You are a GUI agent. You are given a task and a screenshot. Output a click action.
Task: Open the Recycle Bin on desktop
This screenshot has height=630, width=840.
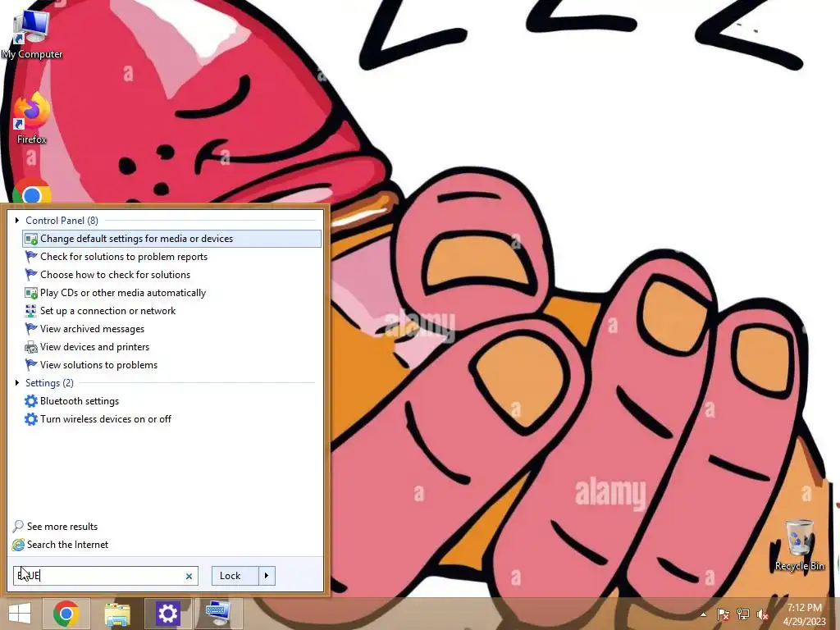click(799, 546)
